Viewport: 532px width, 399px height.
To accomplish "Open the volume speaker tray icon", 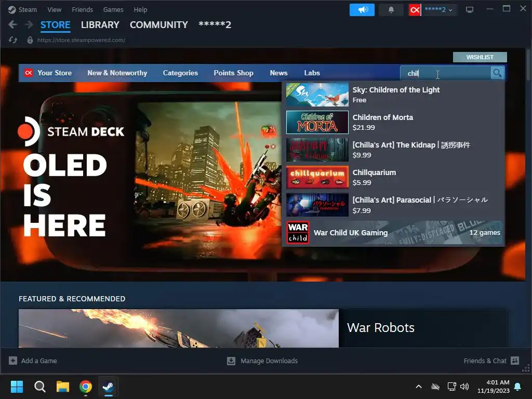I will (x=464, y=387).
